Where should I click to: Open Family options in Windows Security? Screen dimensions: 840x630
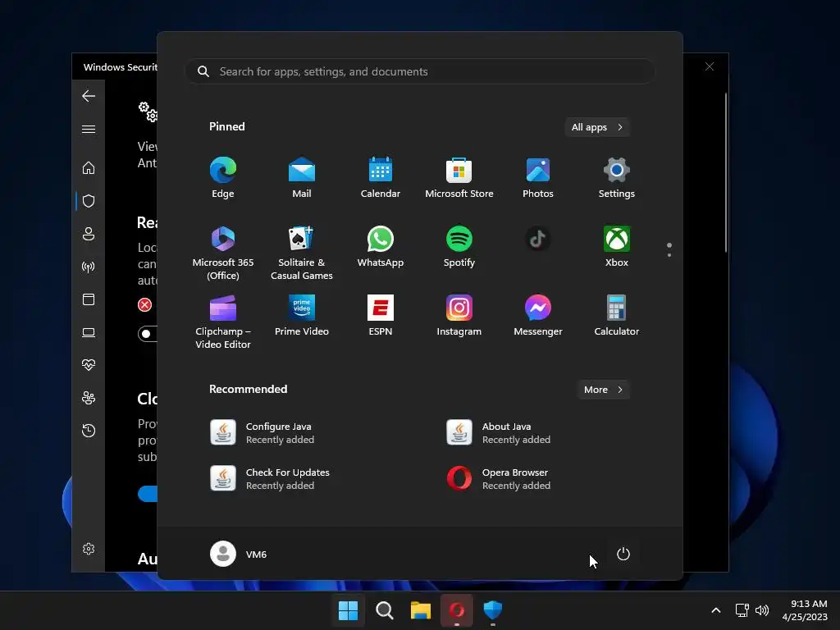pyautogui.click(x=89, y=398)
